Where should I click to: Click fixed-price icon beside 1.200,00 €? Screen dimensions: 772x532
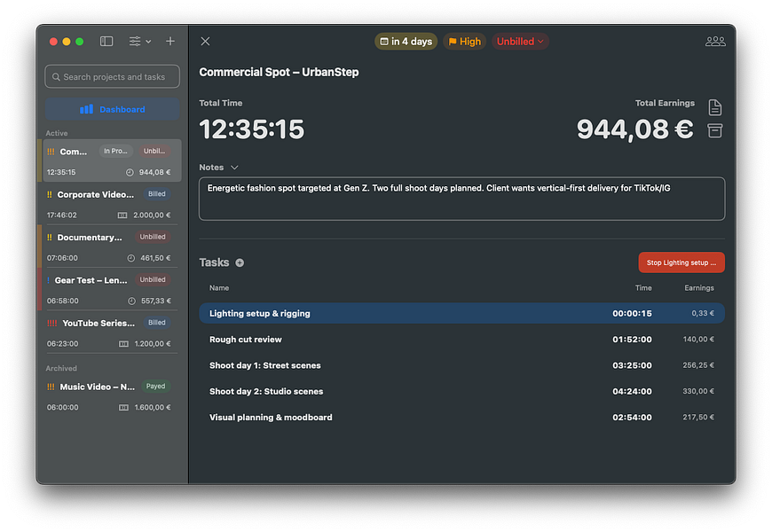tap(123, 343)
